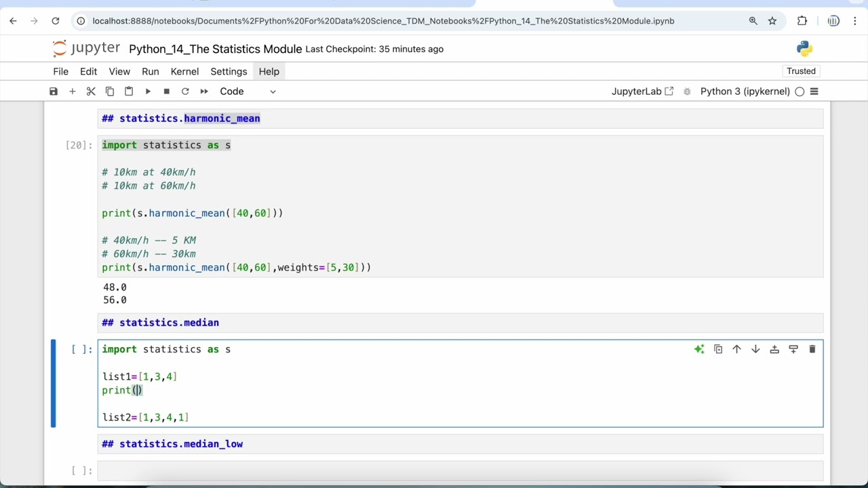Rename notebook title Python_14_The Statistics Module
Viewport: 868px width, 488px height.
[x=215, y=49]
